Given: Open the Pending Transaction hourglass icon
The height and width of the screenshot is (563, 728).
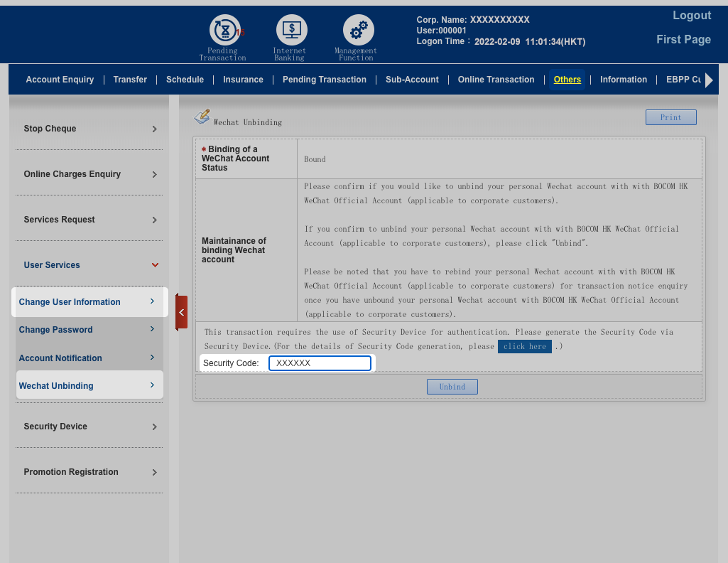Looking at the screenshot, I should point(224,31).
